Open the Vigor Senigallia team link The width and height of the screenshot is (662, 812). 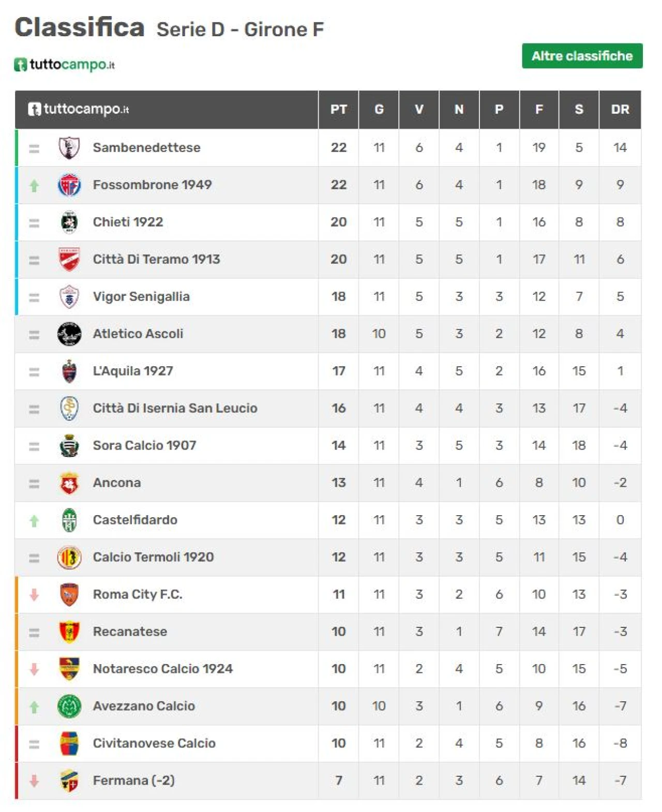point(141,297)
